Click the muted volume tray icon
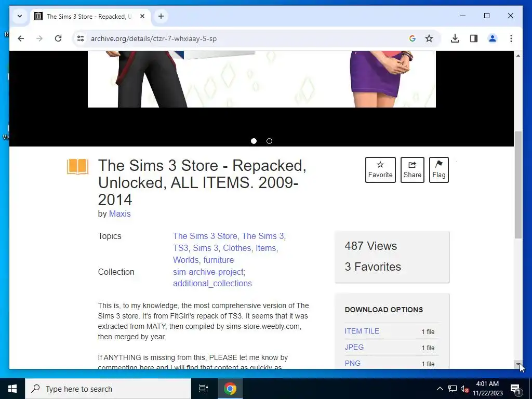This screenshot has width=532, height=399. 464,389
